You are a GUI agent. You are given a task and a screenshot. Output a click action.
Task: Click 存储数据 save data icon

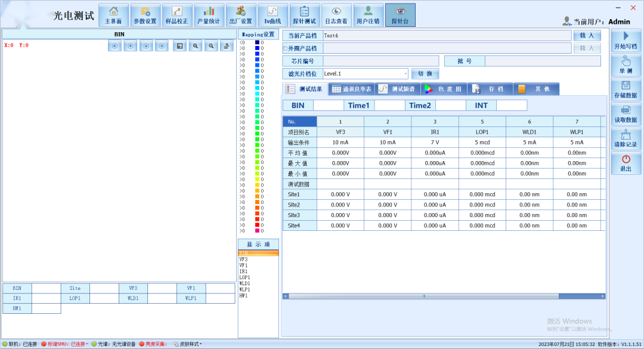click(x=626, y=89)
